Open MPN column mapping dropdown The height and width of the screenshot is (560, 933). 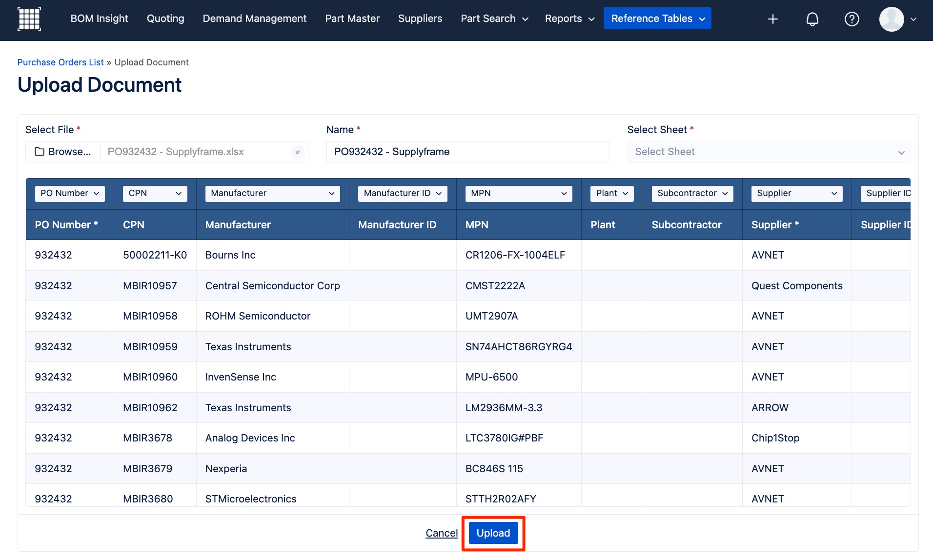click(x=519, y=194)
